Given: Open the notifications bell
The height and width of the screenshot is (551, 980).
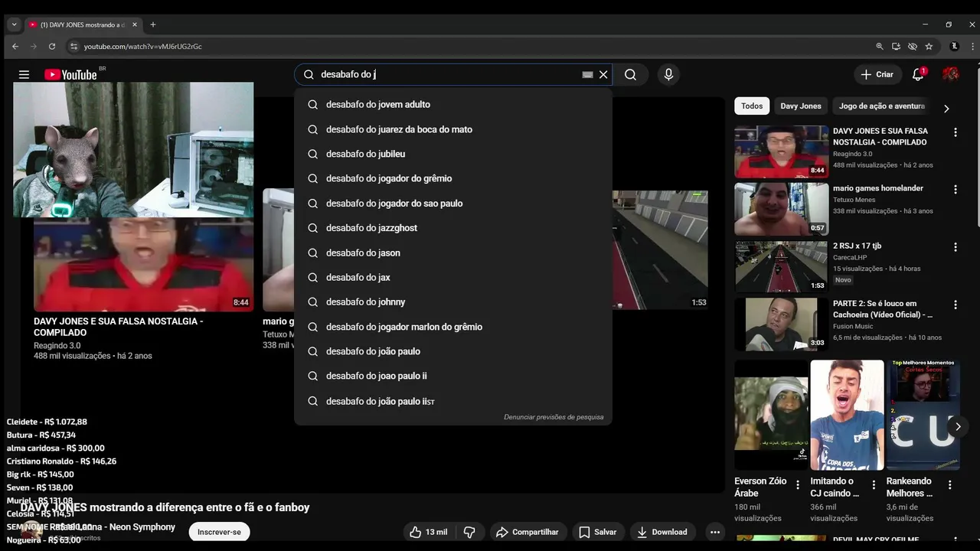Looking at the screenshot, I should click(917, 74).
